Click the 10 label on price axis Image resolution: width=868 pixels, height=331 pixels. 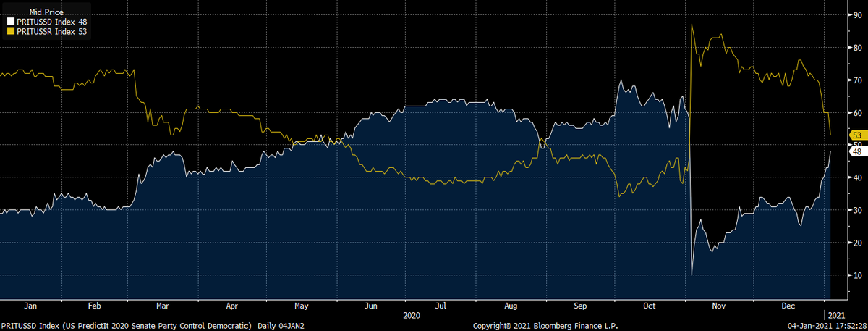coord(857,275)
